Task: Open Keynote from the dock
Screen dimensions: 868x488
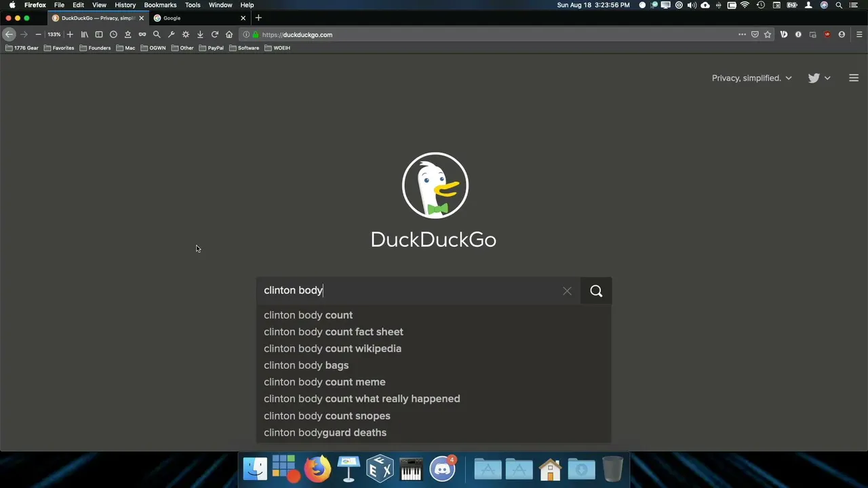Action: (349, 469)
